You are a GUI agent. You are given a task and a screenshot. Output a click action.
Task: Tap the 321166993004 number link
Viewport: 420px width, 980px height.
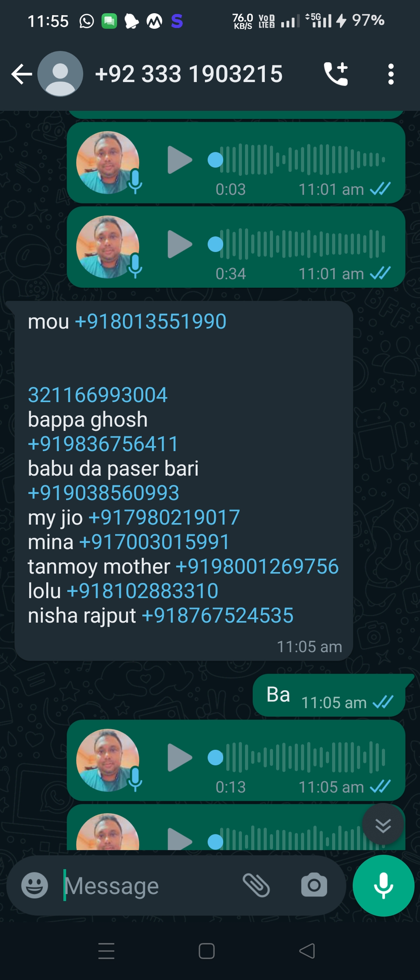[x=98, y=395]
